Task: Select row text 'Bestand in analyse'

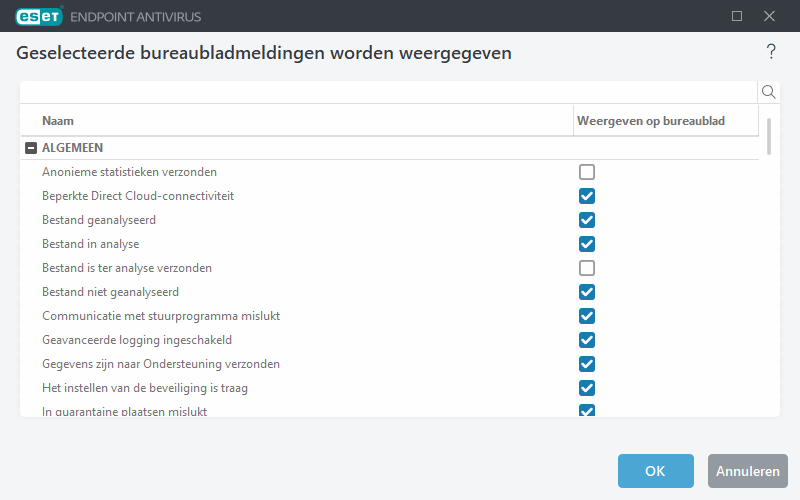Action: click(90, 244)
